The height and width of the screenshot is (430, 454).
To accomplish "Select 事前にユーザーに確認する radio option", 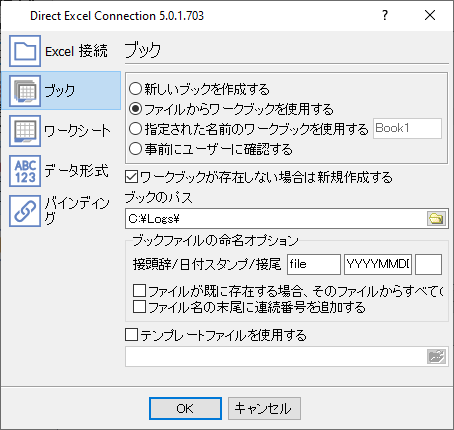I will 136,149.
